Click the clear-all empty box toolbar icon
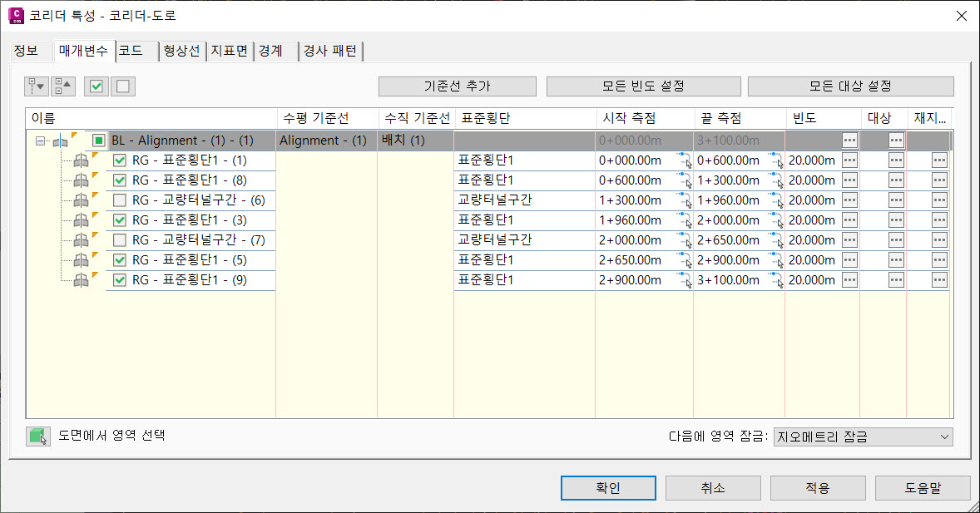This screenshot has width=980, height=513. (122, 86)
